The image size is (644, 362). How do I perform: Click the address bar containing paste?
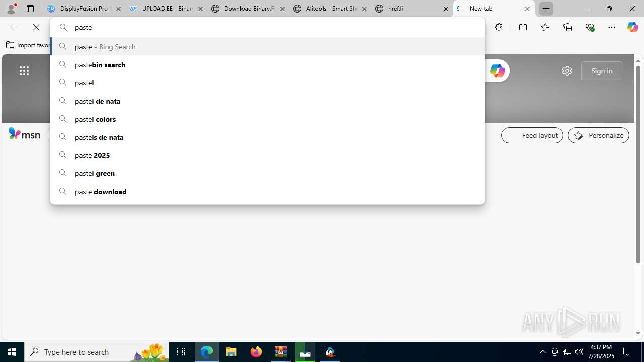tap(267, 27)
